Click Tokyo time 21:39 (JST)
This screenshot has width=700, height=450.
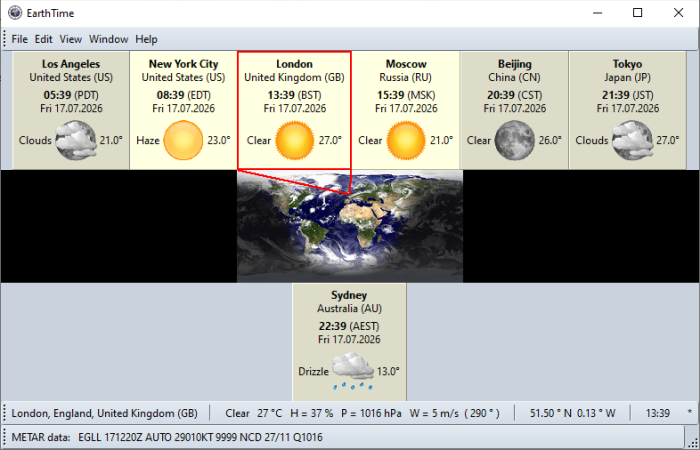627,95
